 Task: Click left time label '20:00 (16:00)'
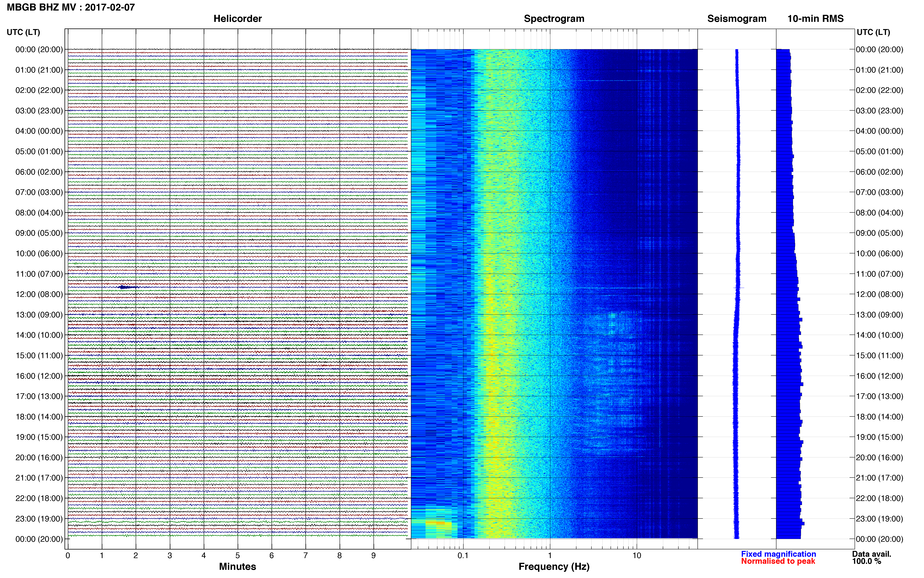tap(39, 458)
